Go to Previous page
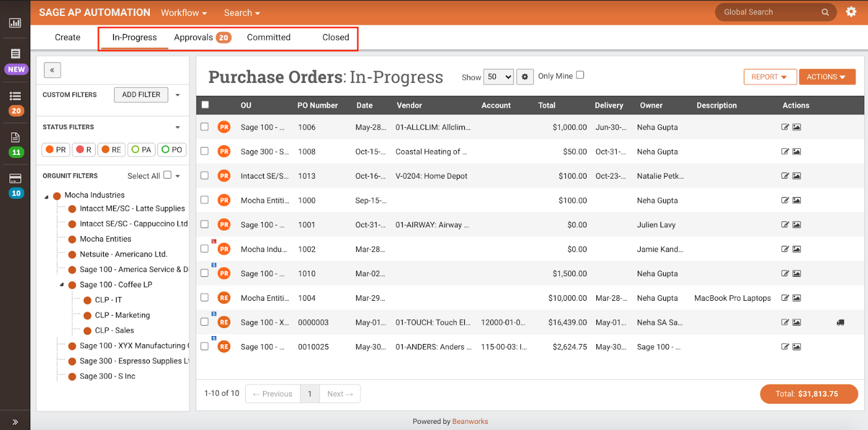Screen dimensions: 868x430 pyautogui.click(x=273, y=394)
